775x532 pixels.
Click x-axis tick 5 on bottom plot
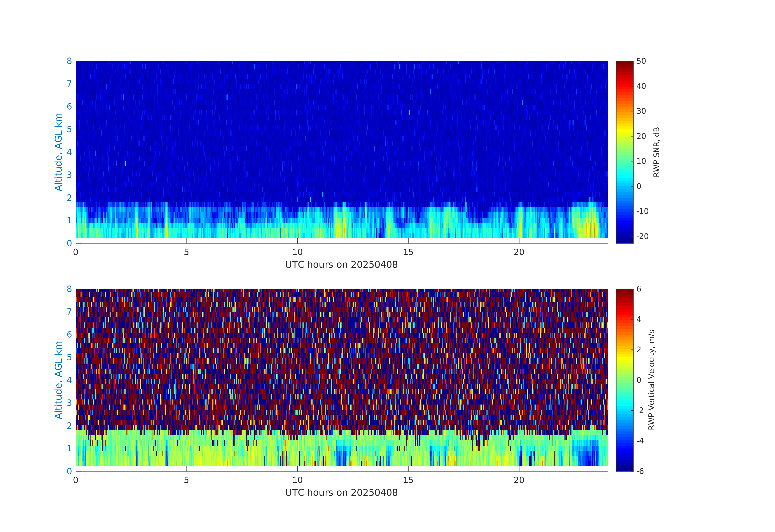tap(186, 480)
